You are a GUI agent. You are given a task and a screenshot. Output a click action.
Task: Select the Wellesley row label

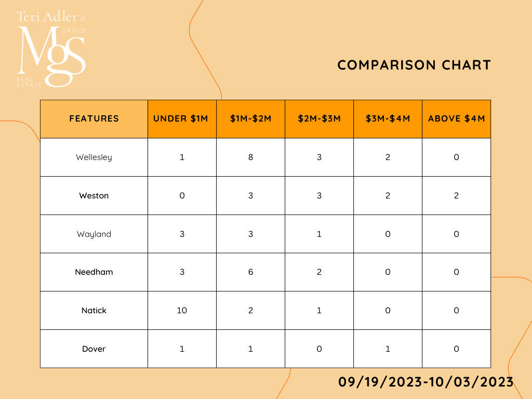tap(94, 157)
